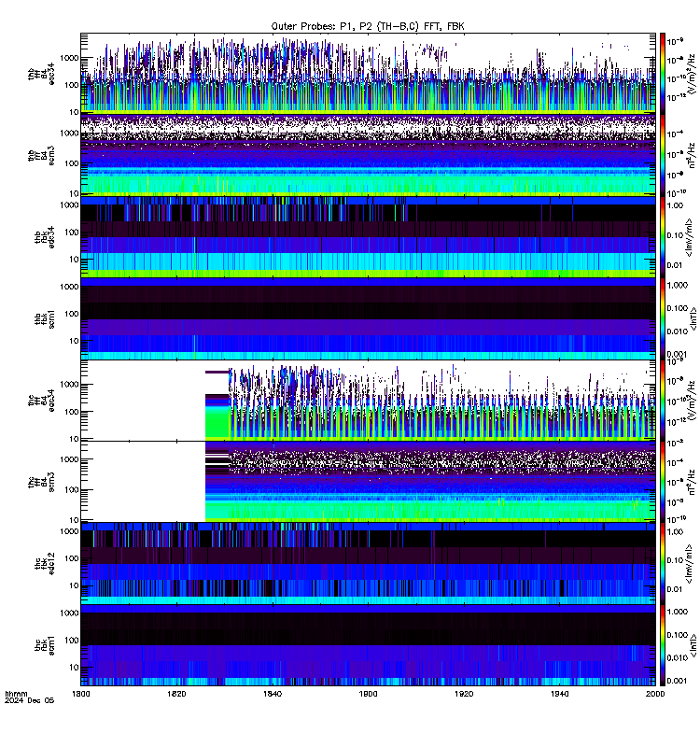This screenshot has width=700, height=747.
Task: Click the 1900 time axis label
Action: click(368, 694)
